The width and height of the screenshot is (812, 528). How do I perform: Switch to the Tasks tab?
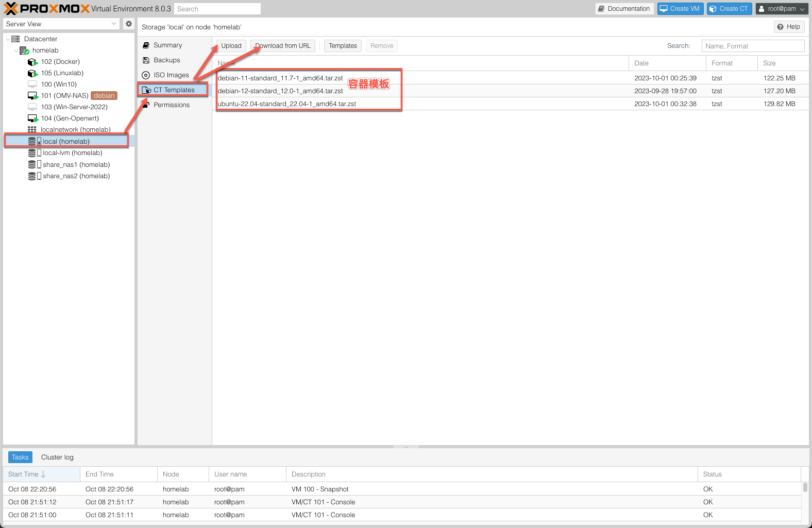(20, 457)
